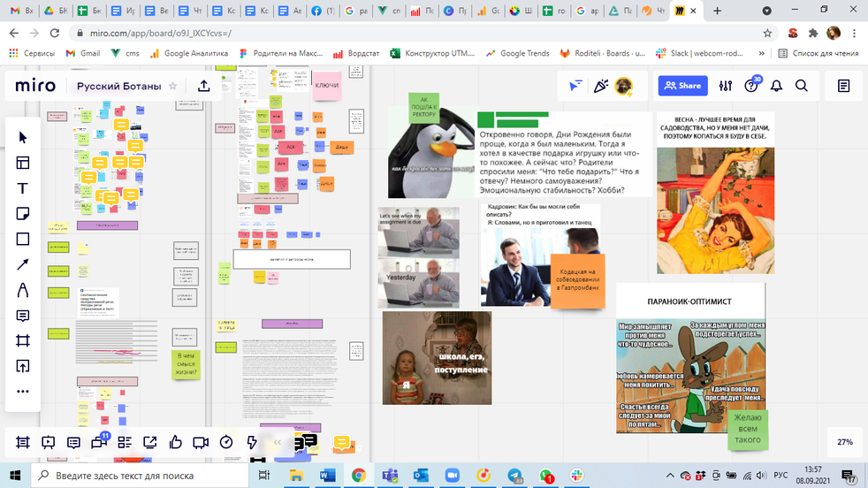Open activities lightning bolt icon
Viewport: 868px width, 488px height.
[x=252, y=442]
